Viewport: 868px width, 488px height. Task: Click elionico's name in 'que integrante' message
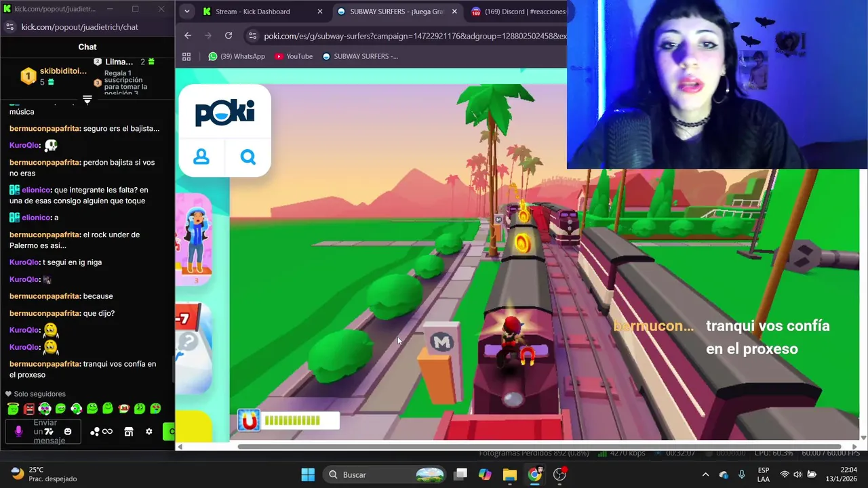pyautogui.click(x=36, y=190)
